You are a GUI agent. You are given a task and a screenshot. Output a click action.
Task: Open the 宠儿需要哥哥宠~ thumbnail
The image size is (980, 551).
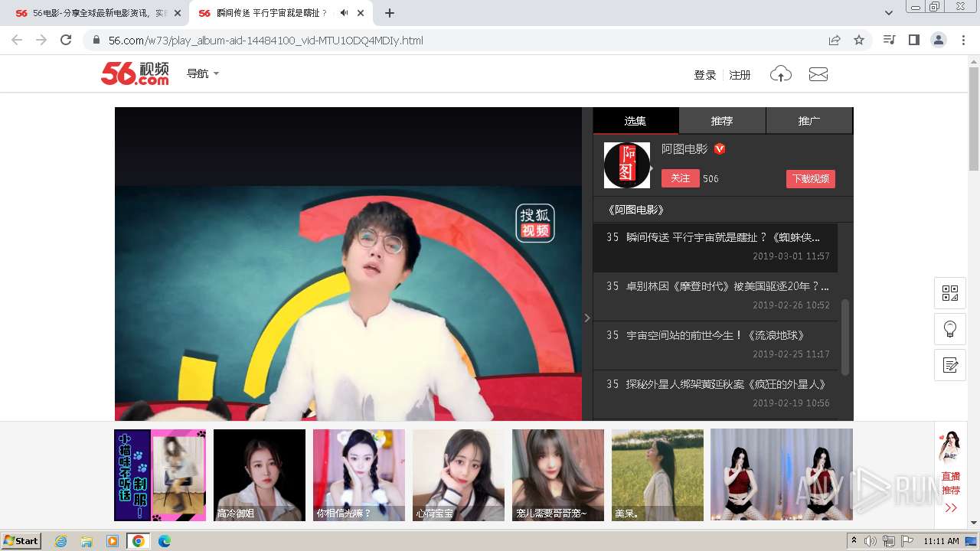(x=558, y=475)
